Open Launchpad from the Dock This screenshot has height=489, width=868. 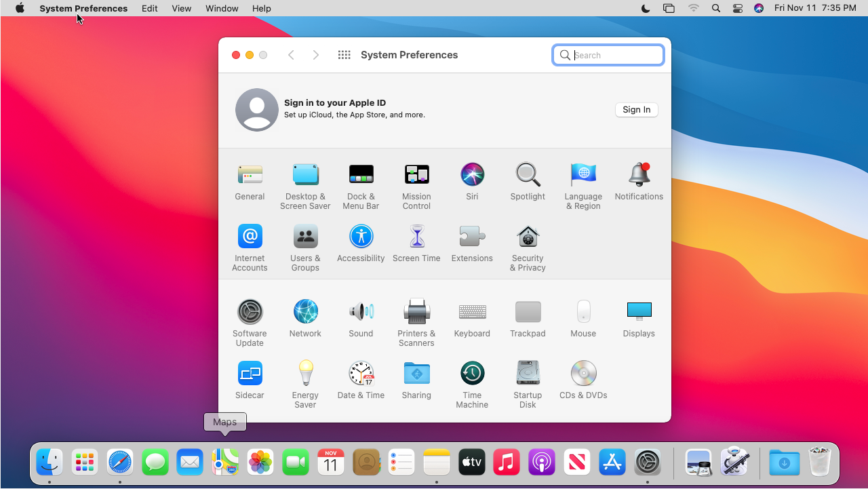pos(85,462)
